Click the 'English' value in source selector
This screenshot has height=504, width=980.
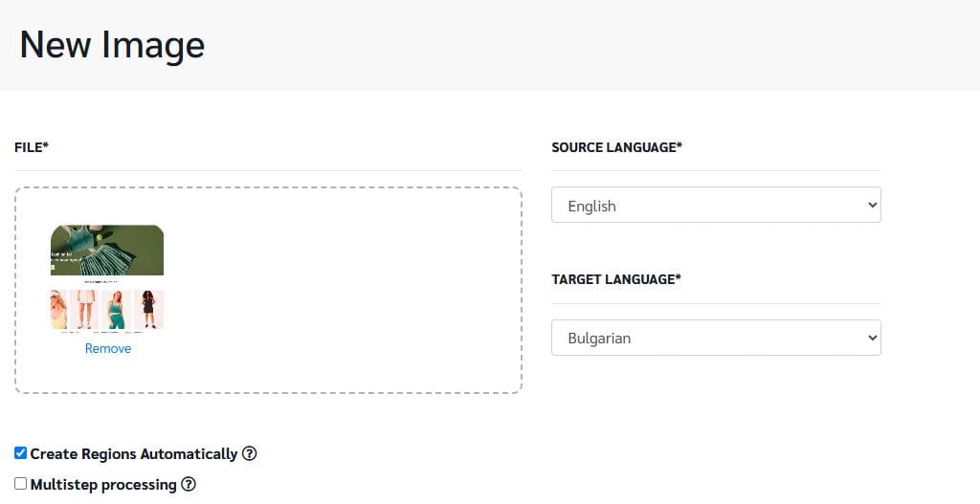pos(591,206)
